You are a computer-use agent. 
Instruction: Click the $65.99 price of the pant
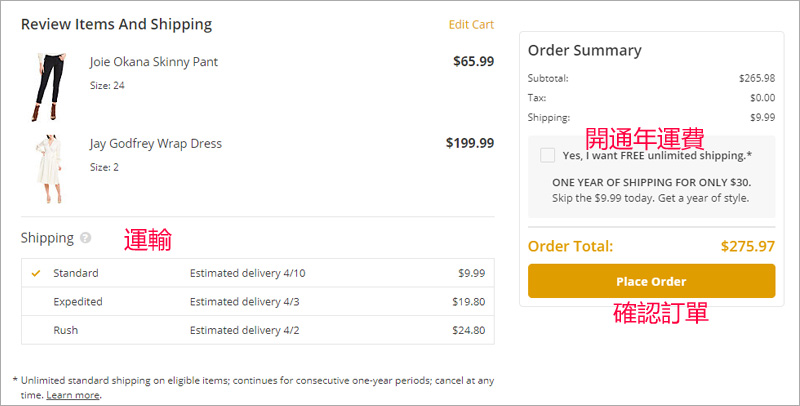point(473,62)
